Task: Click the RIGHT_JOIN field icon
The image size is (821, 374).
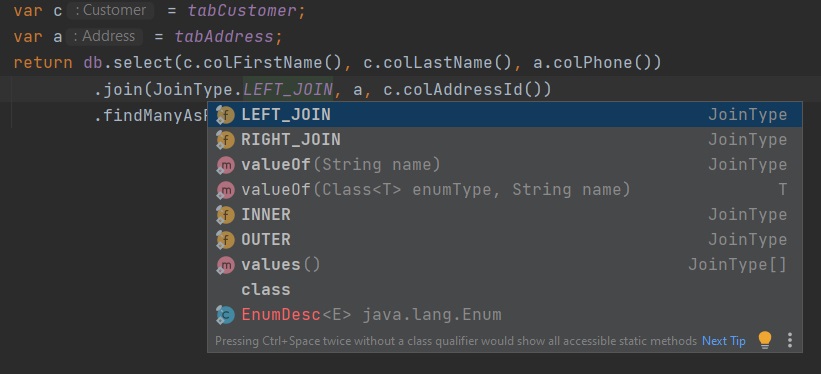Action: (x=225, y=140)
